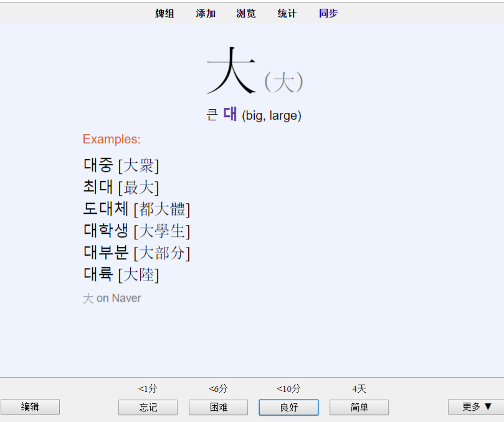The width and height of the screenshot is (504, 422).
Task: Click the large 大 hanja character
Action: tap(231, 71)
